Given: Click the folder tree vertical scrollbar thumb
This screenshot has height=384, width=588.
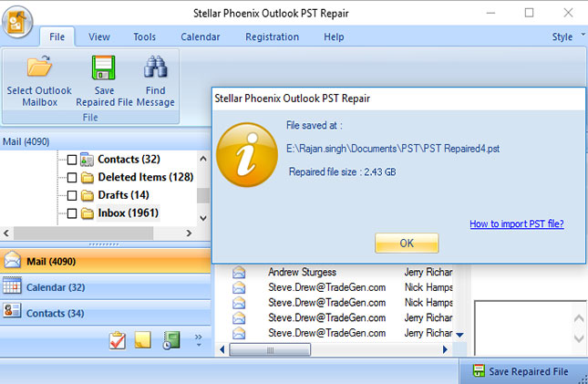Looking at the screenshot, I should [203, 195].
